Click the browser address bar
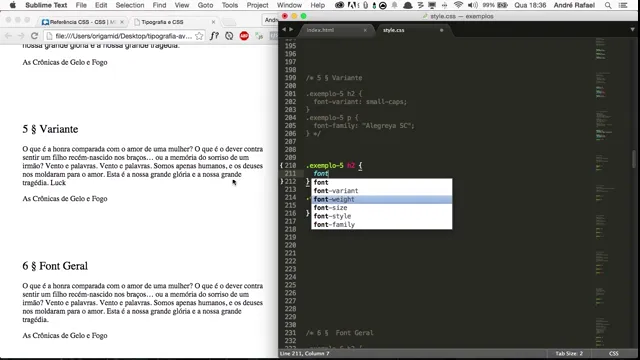 point(124,36)
